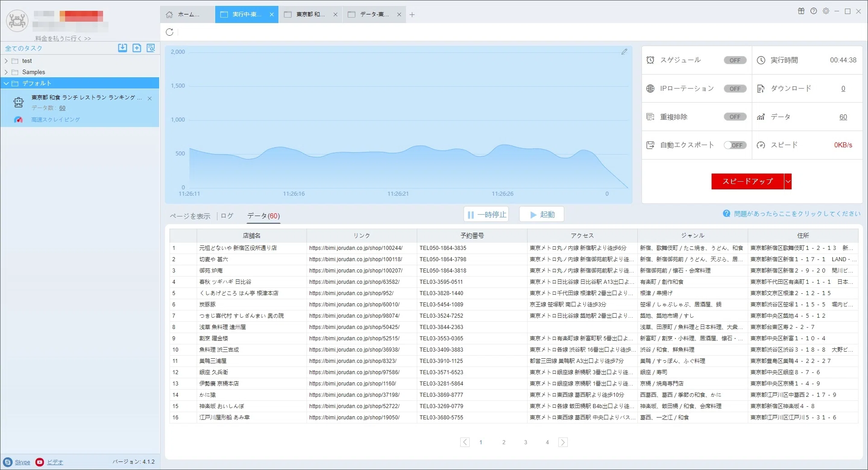Switch to the ホーム tab
The image size is (868, 470).
[188, 14]
